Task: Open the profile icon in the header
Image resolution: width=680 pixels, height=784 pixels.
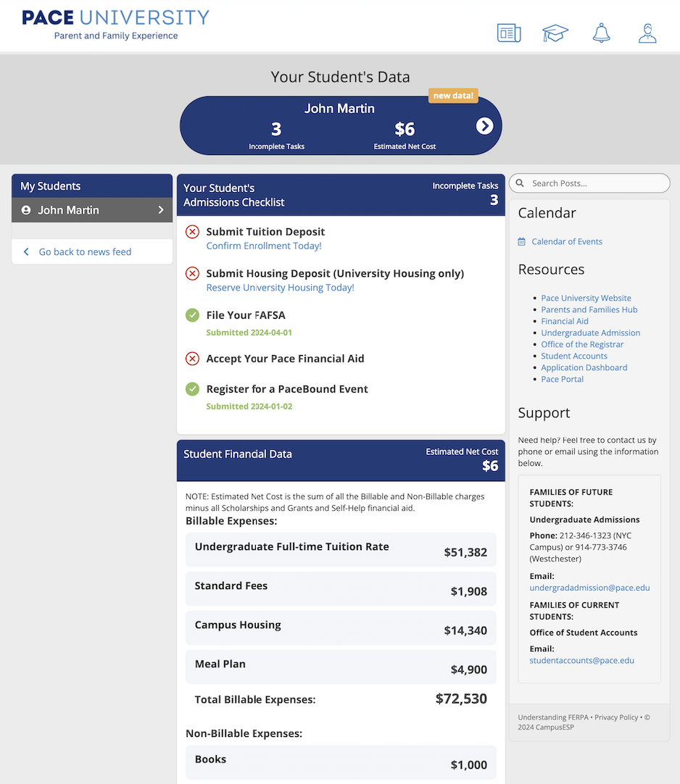Action: (x=647, y=33)
